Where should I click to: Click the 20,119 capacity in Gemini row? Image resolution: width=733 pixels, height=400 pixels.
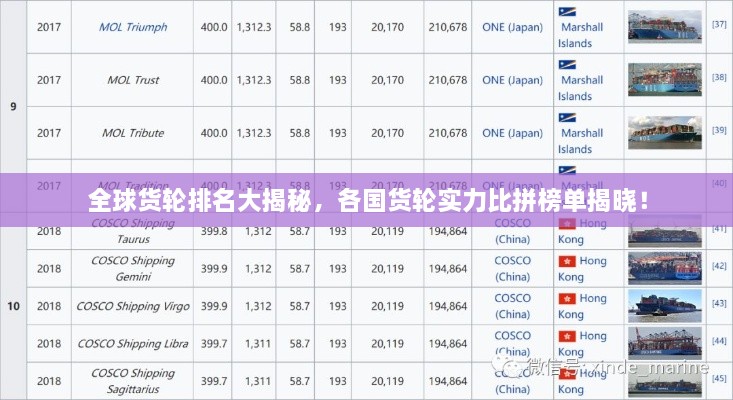click(388, 269)
